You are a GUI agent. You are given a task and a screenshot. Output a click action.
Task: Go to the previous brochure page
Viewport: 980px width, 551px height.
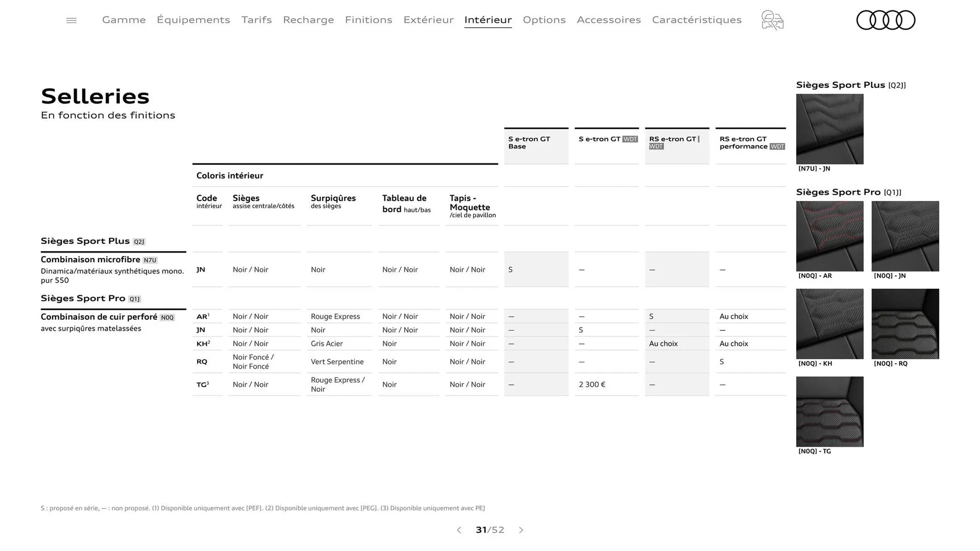coord(458,530)
